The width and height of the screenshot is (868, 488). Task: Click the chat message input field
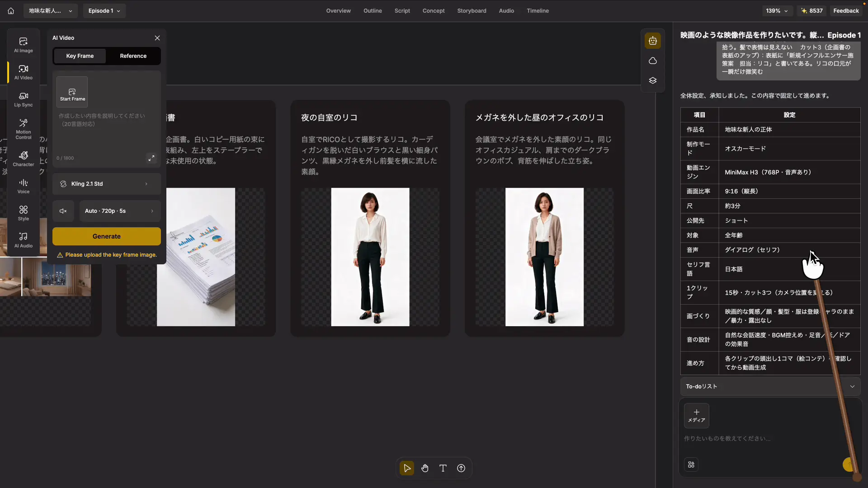click(770, 439)
